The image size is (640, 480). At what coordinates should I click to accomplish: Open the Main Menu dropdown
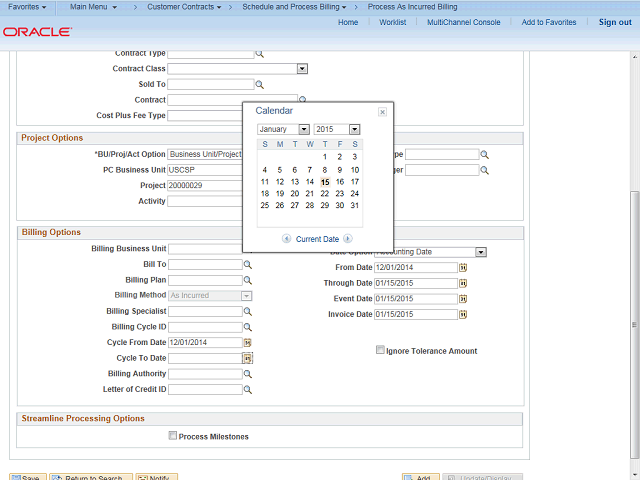click(93, 7)
